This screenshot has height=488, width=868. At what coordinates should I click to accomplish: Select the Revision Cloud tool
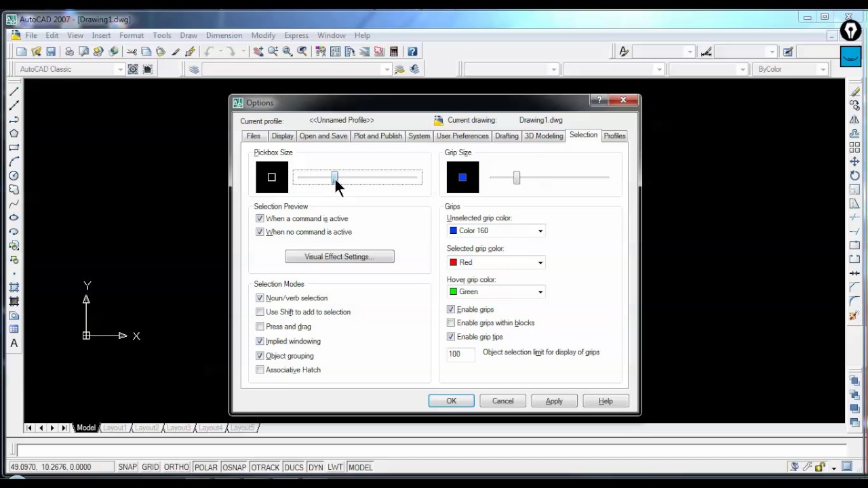[x=14, y=190]
